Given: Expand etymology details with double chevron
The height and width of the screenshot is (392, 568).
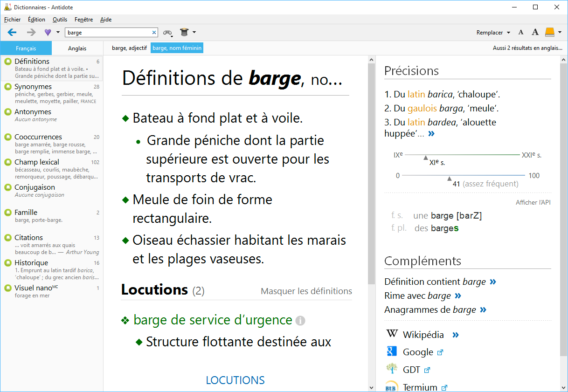Looking at the screenshot, I should [x=431, y=134].
